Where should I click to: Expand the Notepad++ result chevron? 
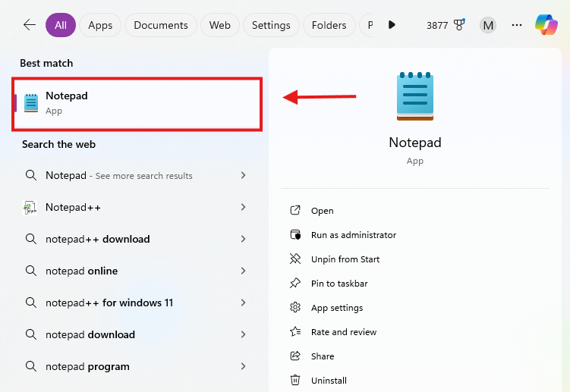click(243, 207)
